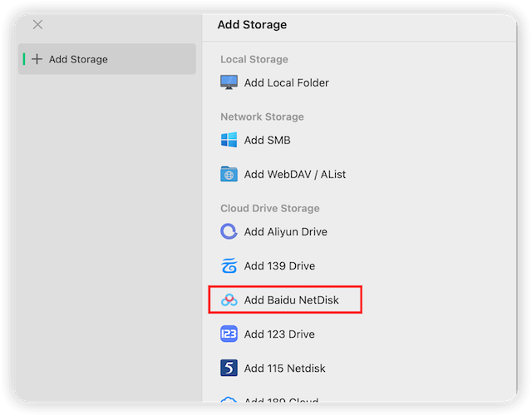Open the Add WebDAV / AList label
The width and height of the screenshot is (532, 416).
(x=294, y=174)
